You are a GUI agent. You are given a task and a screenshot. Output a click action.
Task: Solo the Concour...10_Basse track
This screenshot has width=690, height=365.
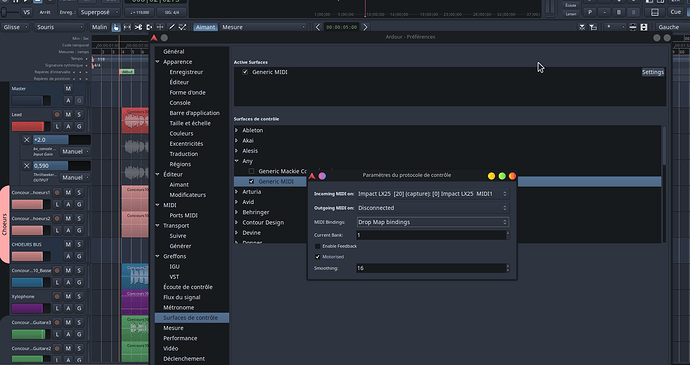click(x=79, y=270)
